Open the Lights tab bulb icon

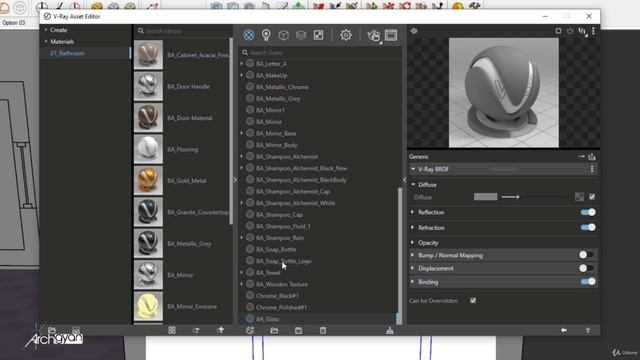(x=266, y=35)
